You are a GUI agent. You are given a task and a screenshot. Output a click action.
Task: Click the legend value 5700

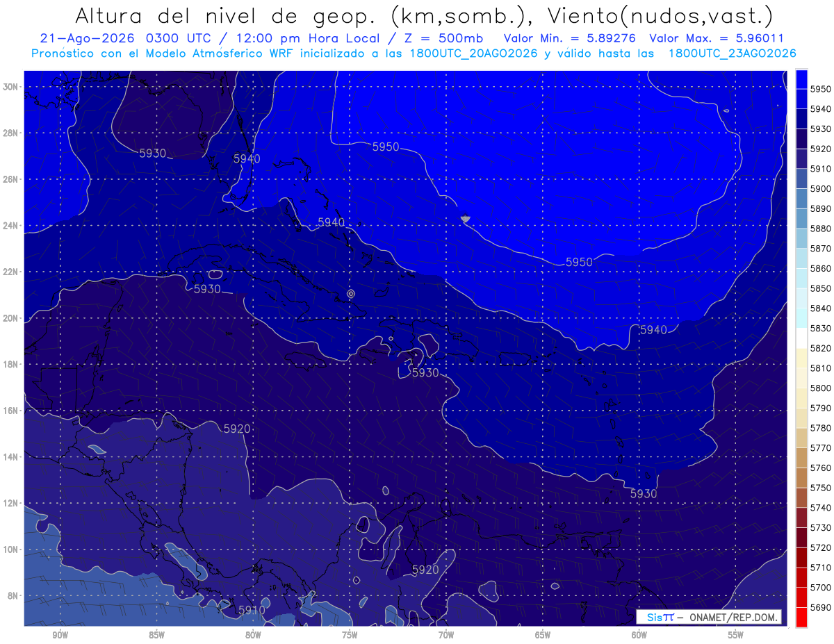point(820,587)
